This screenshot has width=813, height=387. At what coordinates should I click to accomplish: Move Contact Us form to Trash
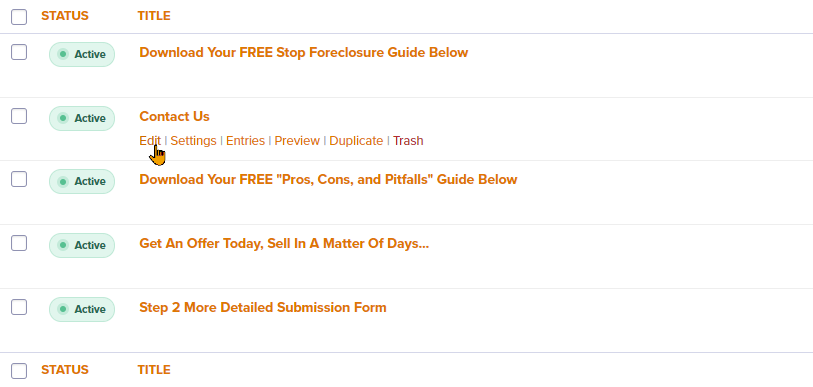[x=408, y=141]
